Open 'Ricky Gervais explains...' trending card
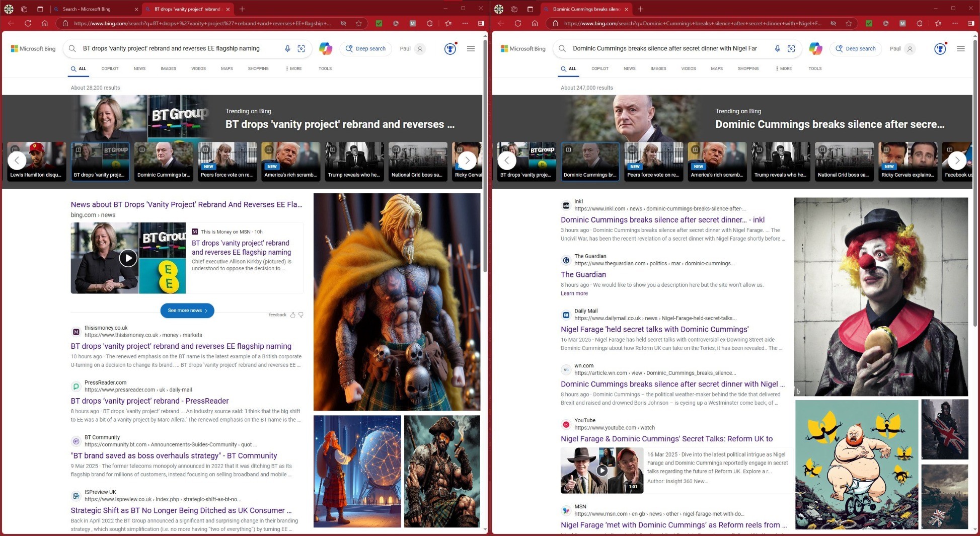Screen dimensions: 980x536 908,161
